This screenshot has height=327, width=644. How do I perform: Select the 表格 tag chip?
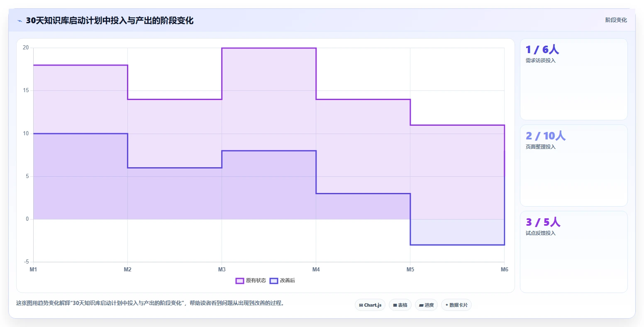click(400, 305)
